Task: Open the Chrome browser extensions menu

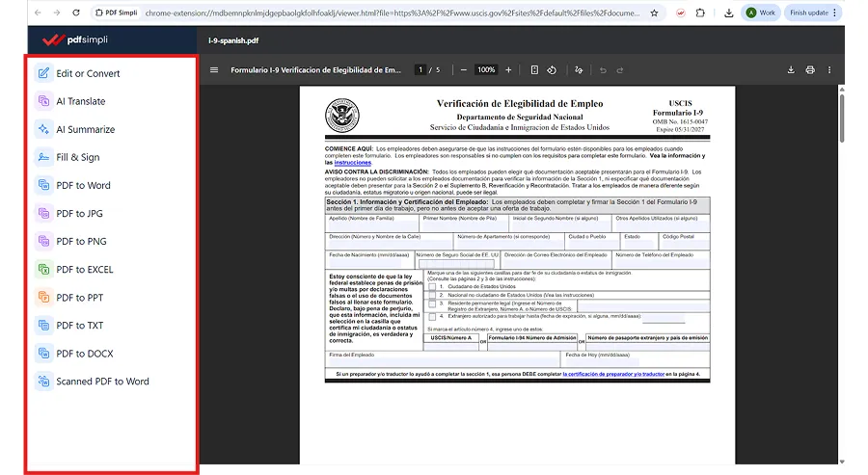Action: click(700, 13)
